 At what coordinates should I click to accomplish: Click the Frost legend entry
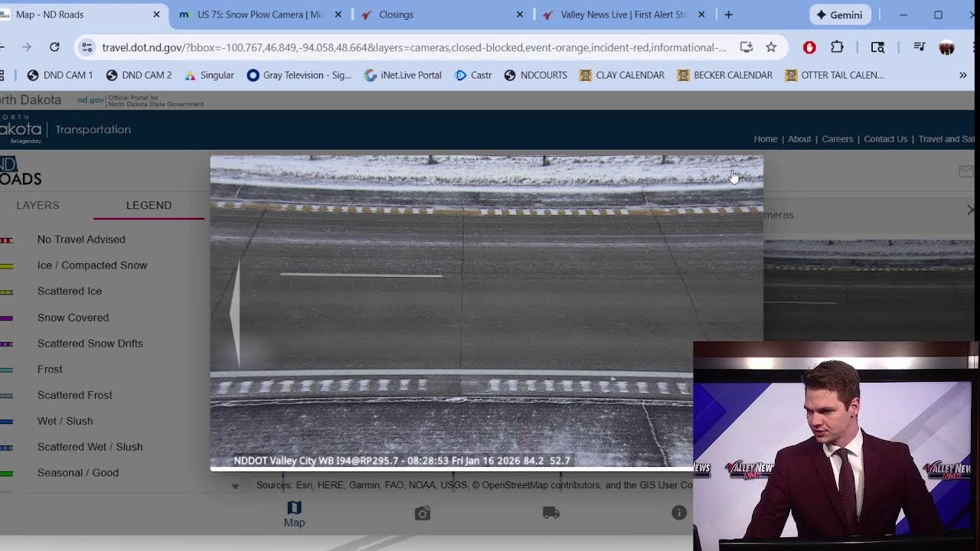(x=50, y=370)
